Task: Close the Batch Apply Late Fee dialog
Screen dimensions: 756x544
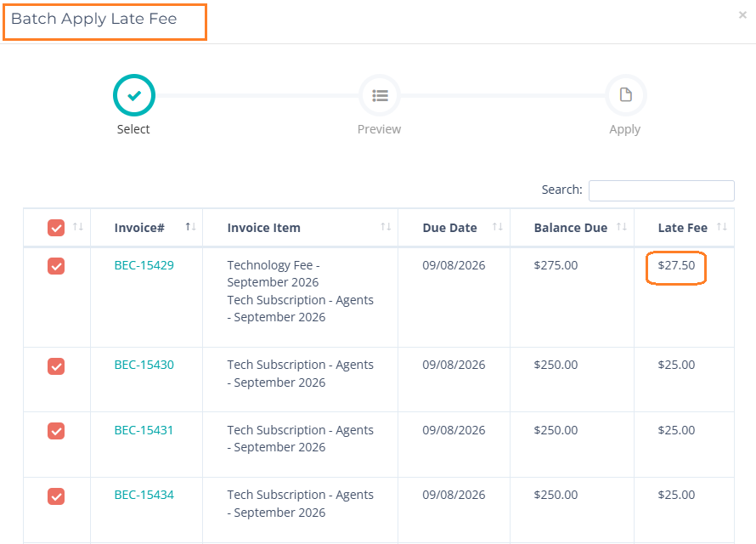Action: (742, 15)
